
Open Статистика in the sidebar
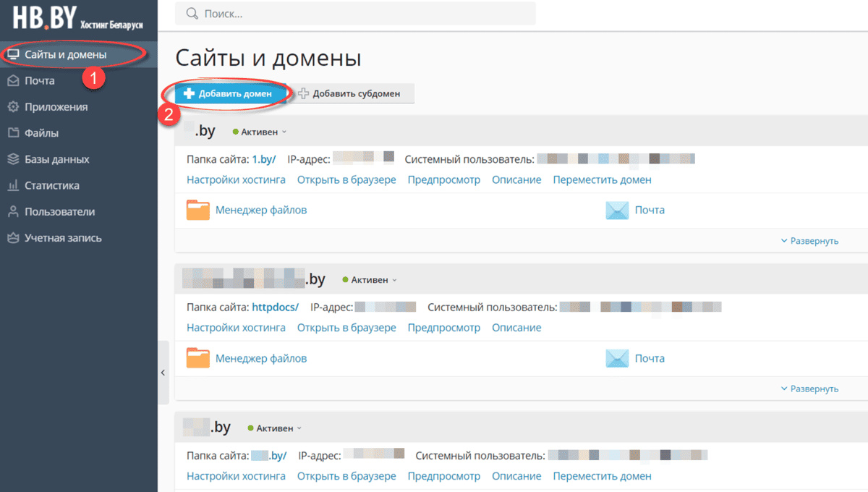pyautogui.click(x=79, y=185)
